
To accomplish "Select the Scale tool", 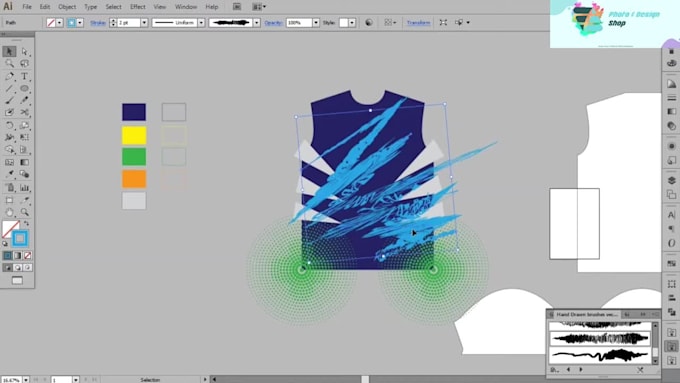I will [x=24, y=125].
